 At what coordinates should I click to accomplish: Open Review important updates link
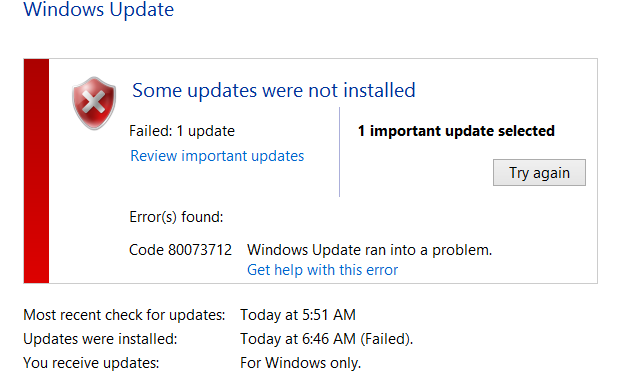coord(217,156)
